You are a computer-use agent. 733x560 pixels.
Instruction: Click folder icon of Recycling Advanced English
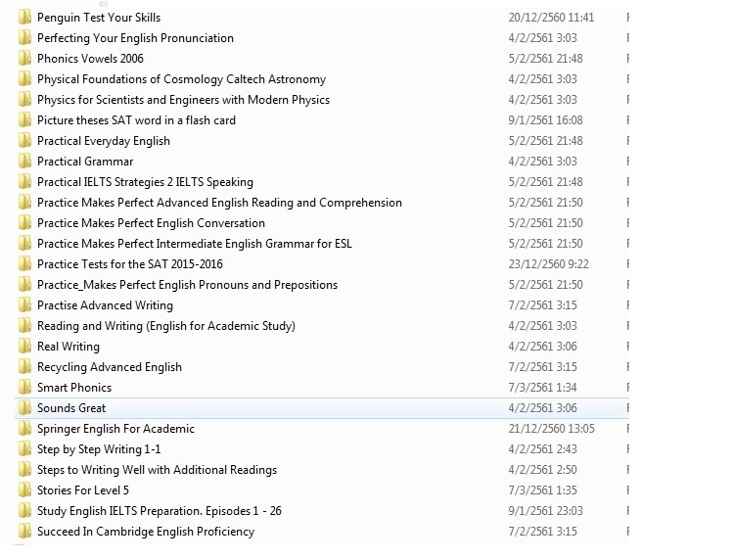24,367
